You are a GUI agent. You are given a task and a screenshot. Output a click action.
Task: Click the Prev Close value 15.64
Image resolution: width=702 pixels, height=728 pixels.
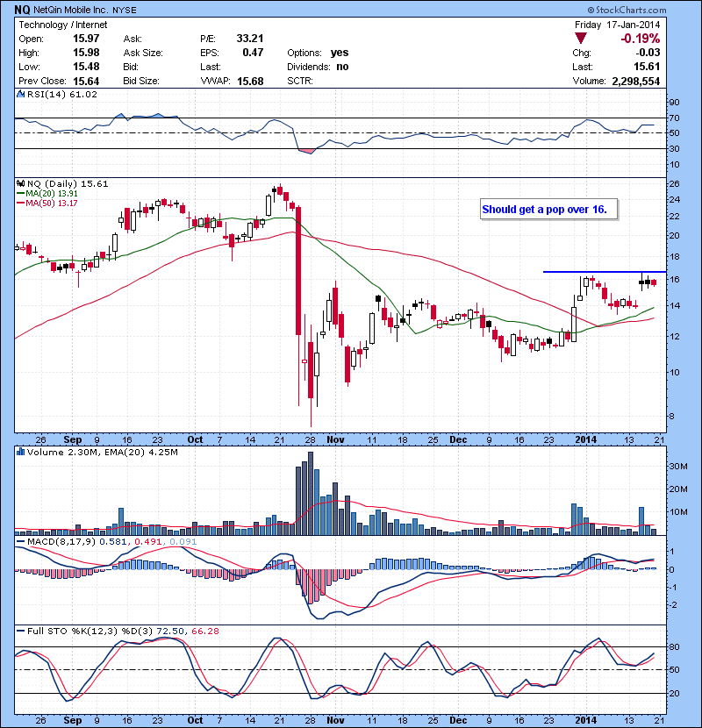point(86,82)
